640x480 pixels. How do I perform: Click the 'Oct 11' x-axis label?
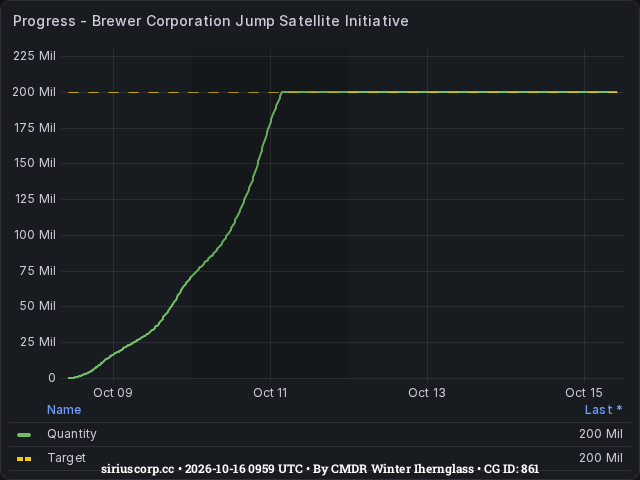(x=270, y=393)
